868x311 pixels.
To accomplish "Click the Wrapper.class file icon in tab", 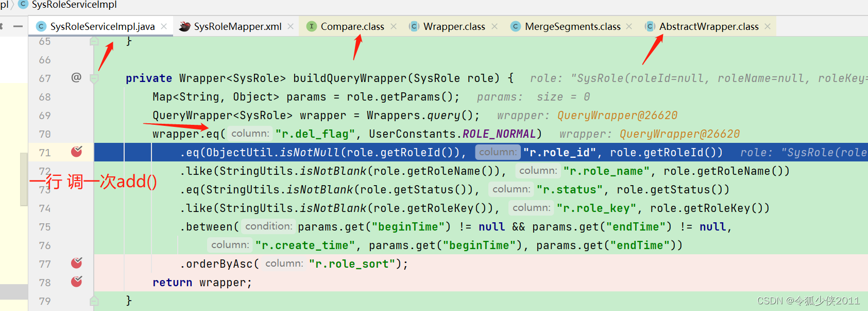I will coord(414,26).
